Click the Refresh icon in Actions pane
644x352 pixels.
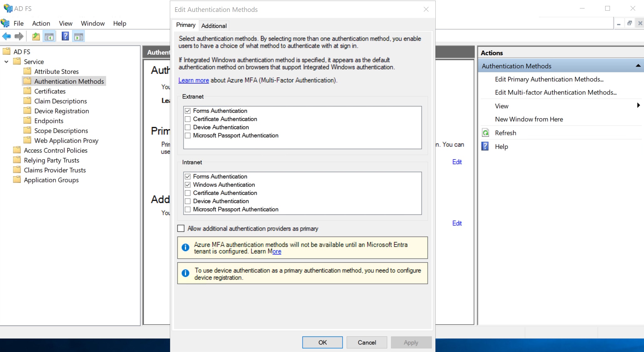[485, 133]
